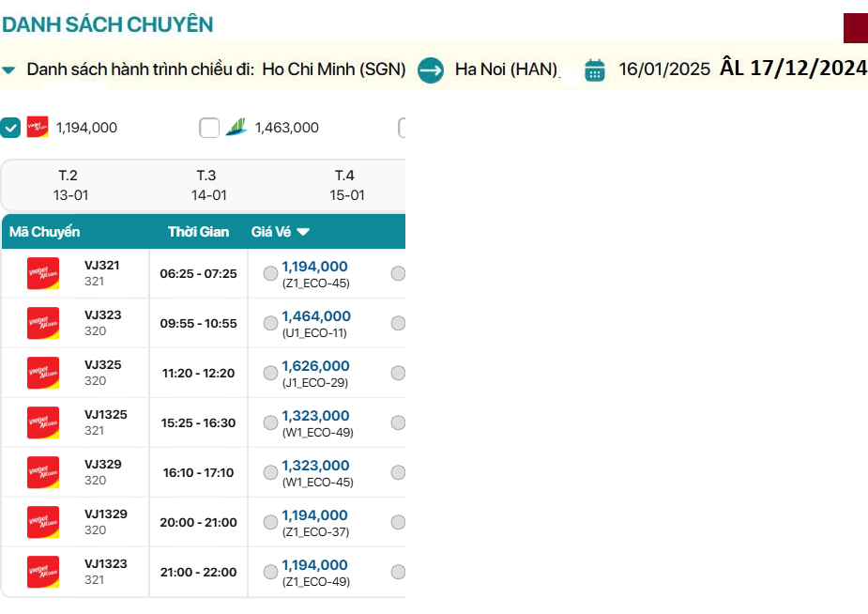This screenshot has height=614, width=868.
Task: Check the Bamboo Airways 1,463,000 filter checkbox
Action: (209, 128)
